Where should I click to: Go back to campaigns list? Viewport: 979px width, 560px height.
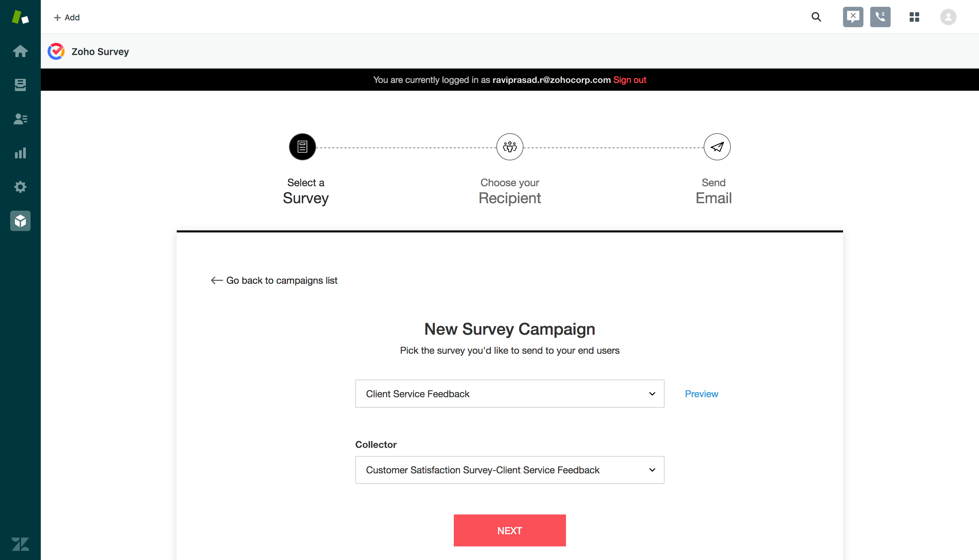[x=274, y=280]
